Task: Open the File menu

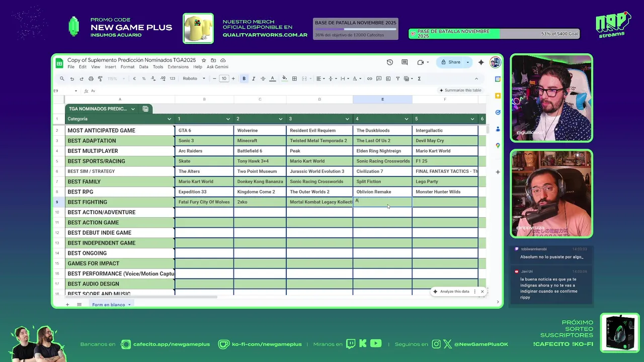Action: [x=71, y=67]
